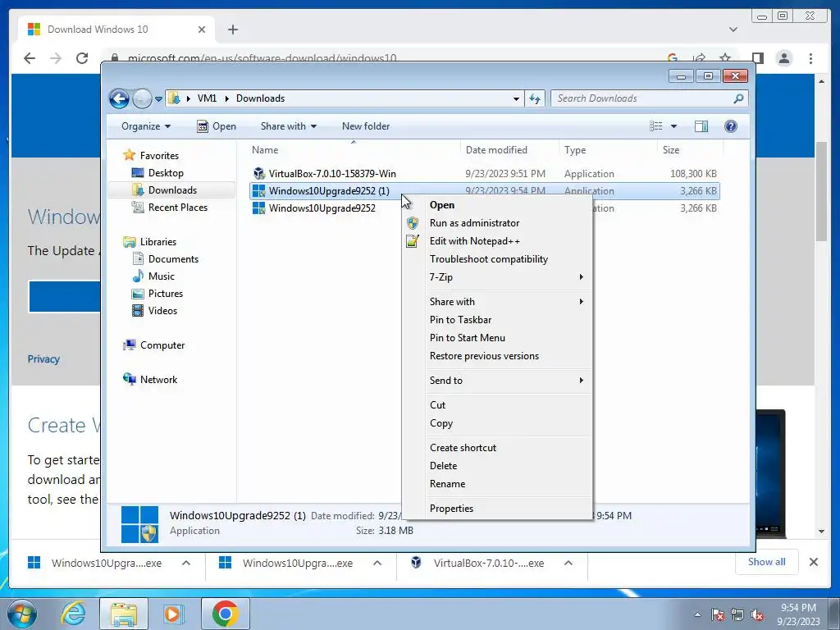The width and height of the screenshot is (840, 630).
Task: Bookmark this page with the star icon
Action: click(x=725, y=57)
